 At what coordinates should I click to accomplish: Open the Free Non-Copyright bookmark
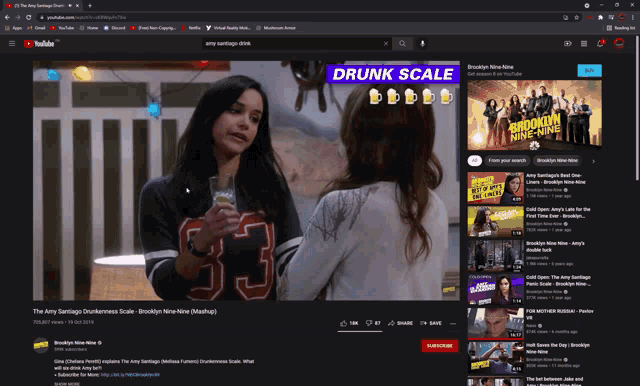point(153,28)
